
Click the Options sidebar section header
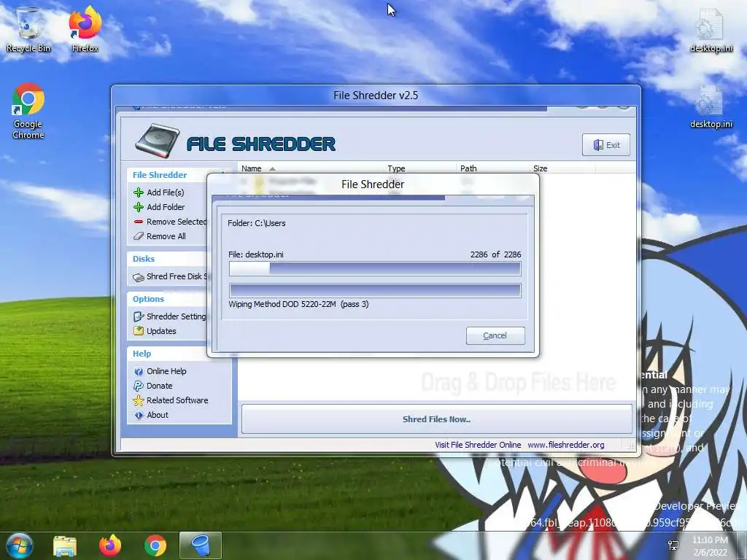148,299
